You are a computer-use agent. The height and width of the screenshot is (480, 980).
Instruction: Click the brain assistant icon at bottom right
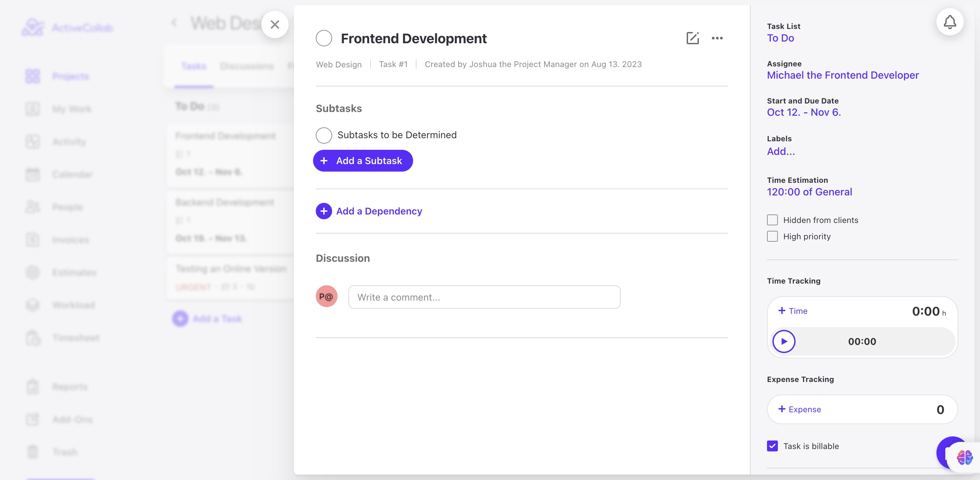(x=964, y=457)
